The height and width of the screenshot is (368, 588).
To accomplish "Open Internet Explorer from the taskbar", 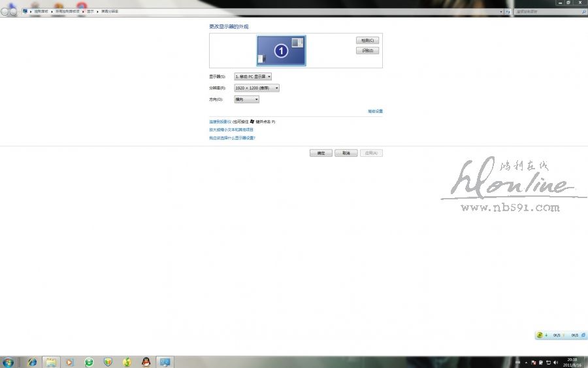I will (32, 362).
